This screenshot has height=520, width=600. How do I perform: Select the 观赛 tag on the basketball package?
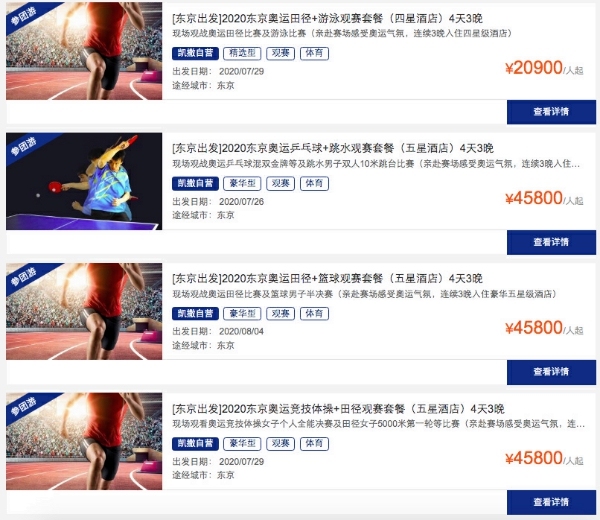coord(280,313)
